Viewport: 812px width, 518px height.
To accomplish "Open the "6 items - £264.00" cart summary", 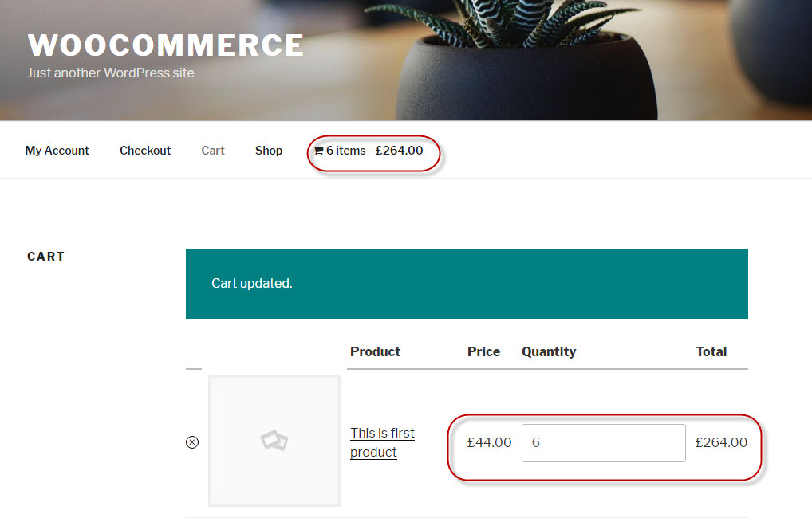I will [374, 151].
